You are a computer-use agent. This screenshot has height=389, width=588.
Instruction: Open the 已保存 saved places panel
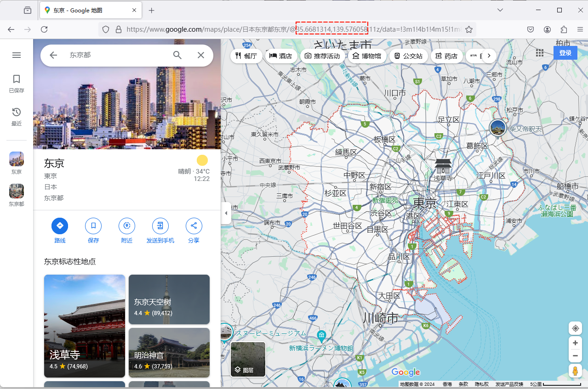point(17,84)
